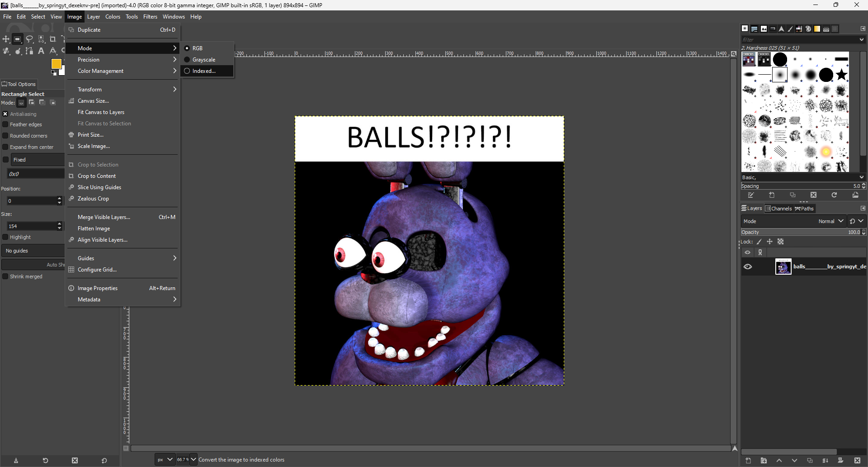Viewport: 868px width, 467px height.
Task: Choose Replace selection mode icon
Action: (21, 102)
